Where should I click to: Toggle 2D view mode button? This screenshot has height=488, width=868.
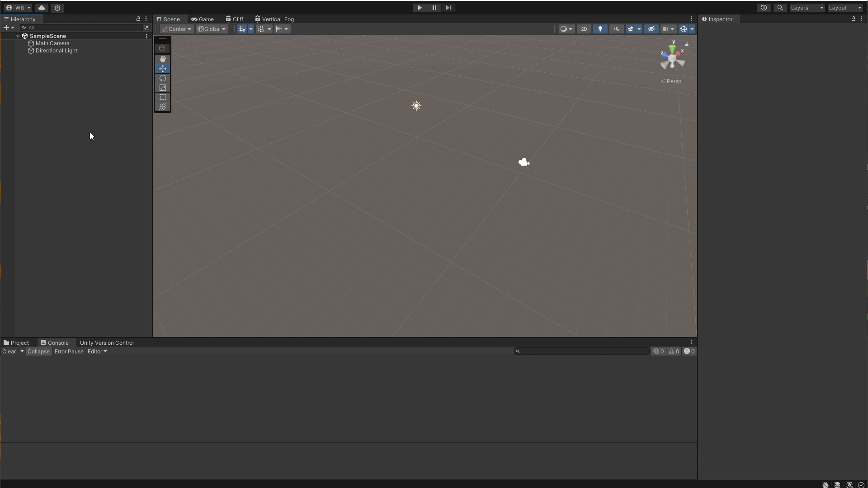[583, 28]
